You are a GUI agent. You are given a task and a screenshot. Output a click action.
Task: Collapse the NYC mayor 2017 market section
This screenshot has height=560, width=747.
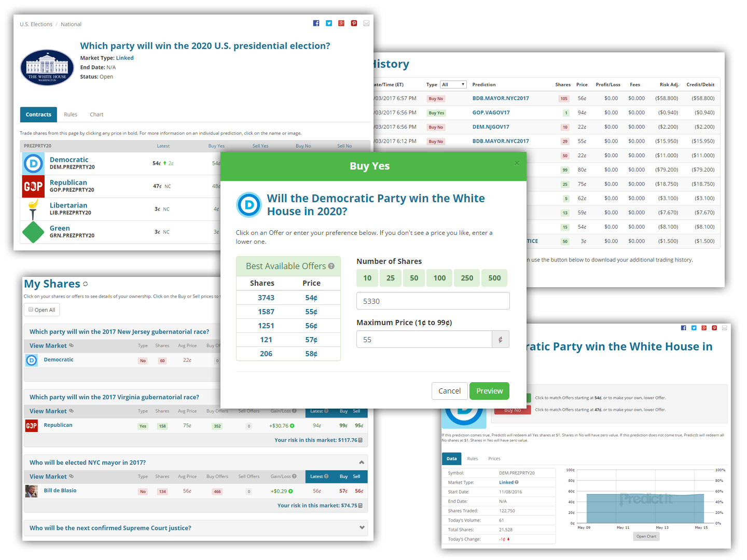point(362,463)
